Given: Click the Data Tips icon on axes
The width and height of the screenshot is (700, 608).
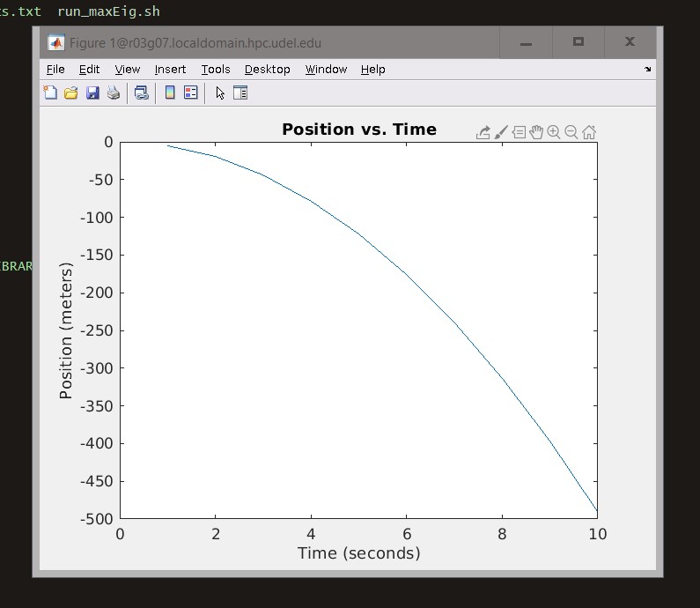Looking at the screenshot, I should (x=519, y=132).
